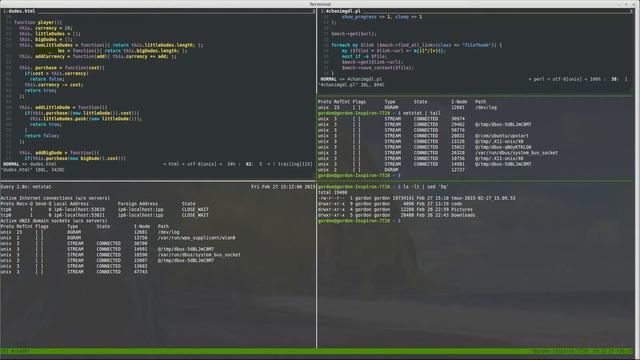Click 'Foreign Address' column header

138,204
